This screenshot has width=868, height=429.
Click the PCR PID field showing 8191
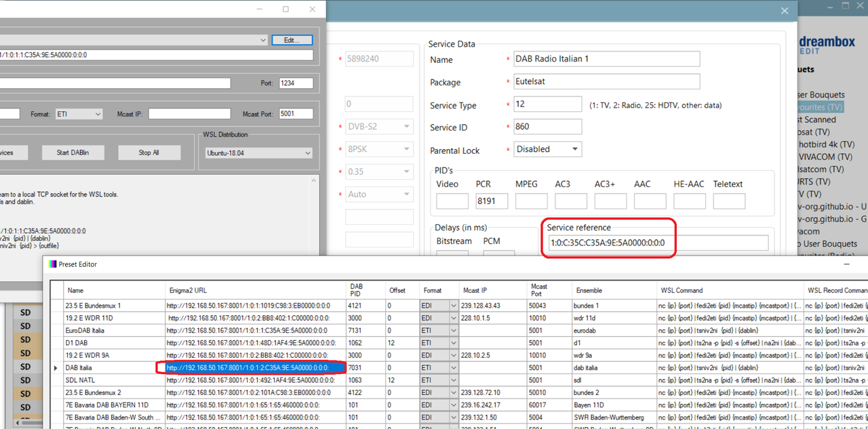pos(492,201)
